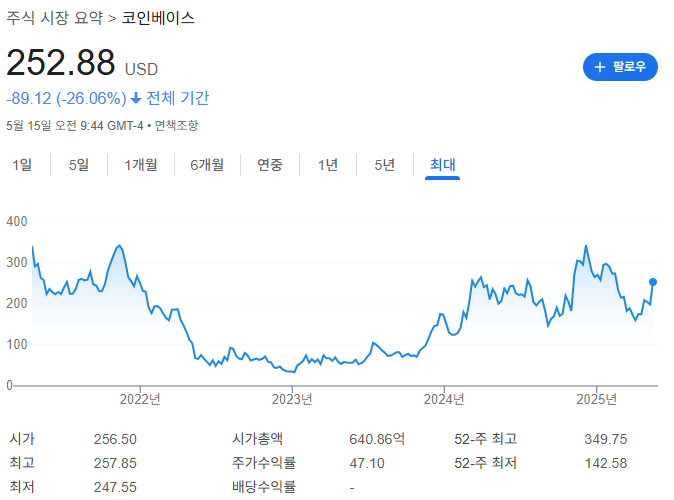Click the 52-주 최고 value 349.75
Viewport: 674px width, 500px height.
606,439
